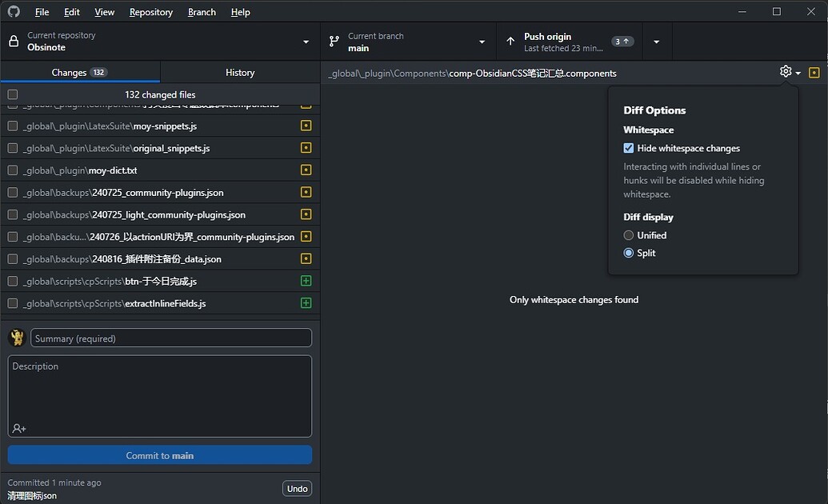Screen dimensions: 828x504
Task: Uncheck Hide whitespace changes
Action: (x=628, y=148)
